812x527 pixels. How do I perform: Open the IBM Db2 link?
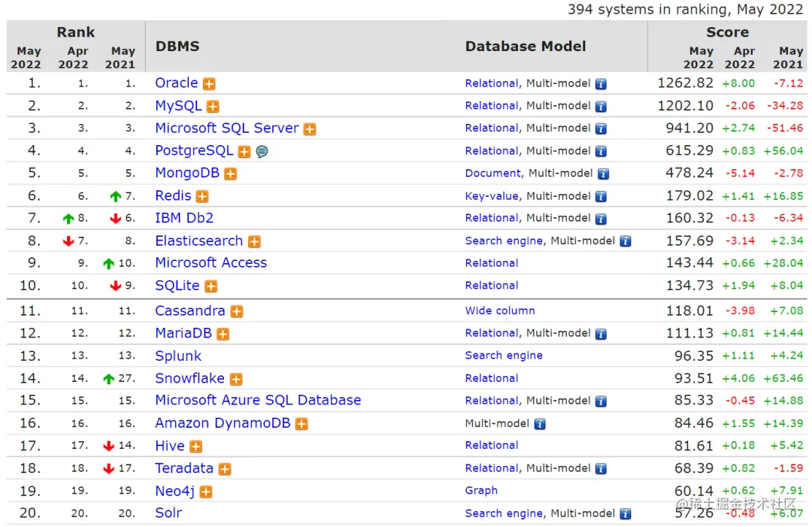click(184, 218)
